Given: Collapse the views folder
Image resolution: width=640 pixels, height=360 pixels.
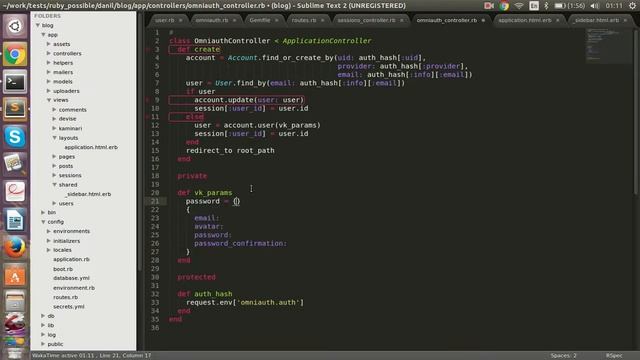Looking at the screenshot, I should 49,100.
